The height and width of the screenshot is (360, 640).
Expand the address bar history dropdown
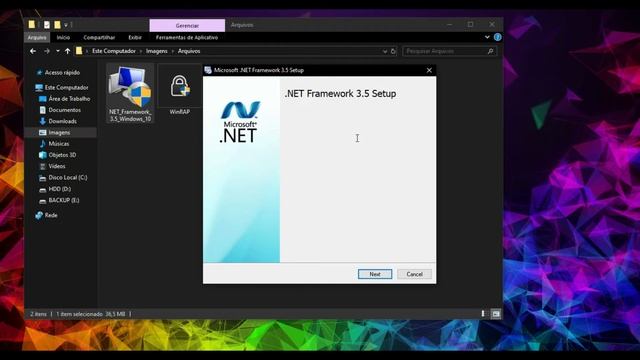pos(385,51)
